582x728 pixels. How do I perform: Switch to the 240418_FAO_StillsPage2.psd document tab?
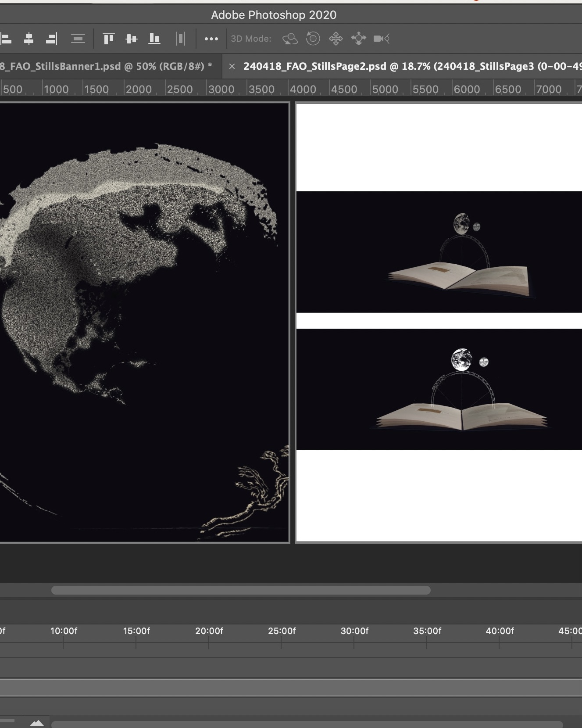tap(412, 66)
